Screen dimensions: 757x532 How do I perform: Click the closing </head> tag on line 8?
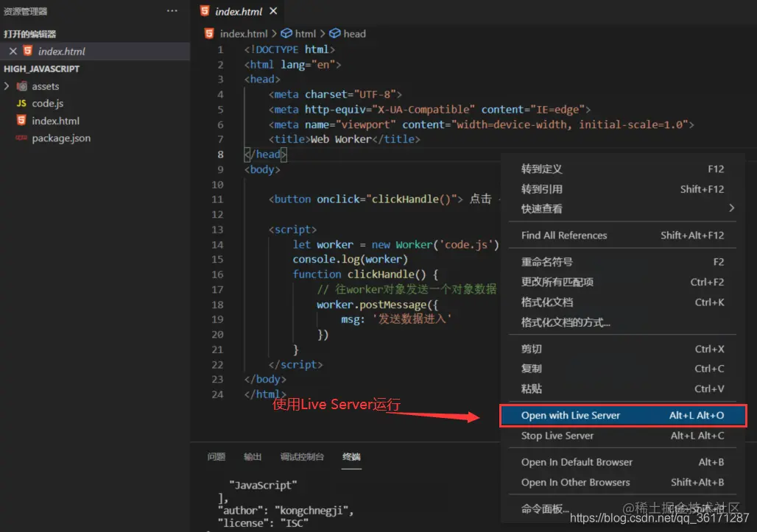(x=266, y=155)
